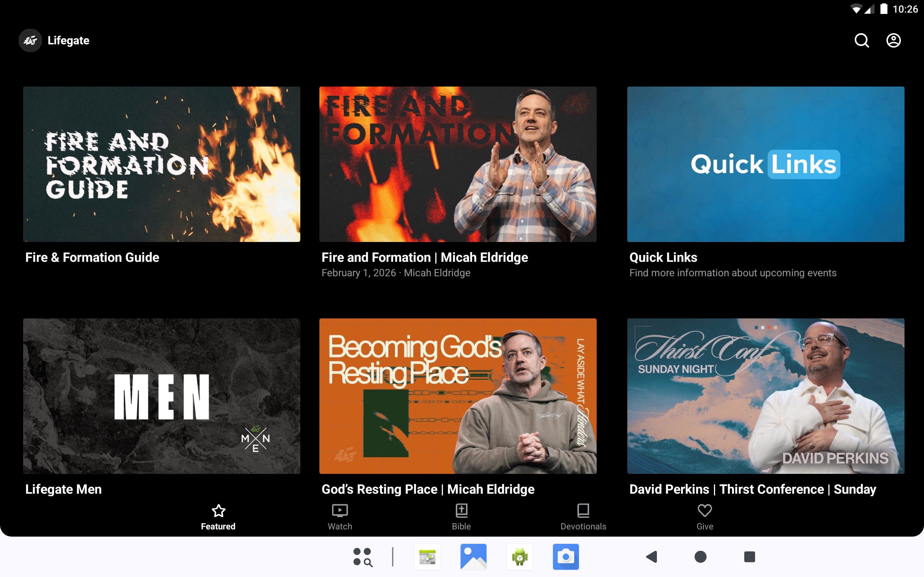Play Fire and Formation Micah Eldridge video
The height and width of the screenshot is (577, 924).
tap(458, 164)
